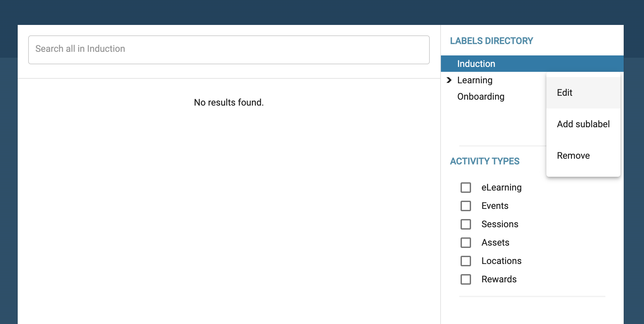Choose Edit from the context menu

pyautogui.click(x=565, y=93)
